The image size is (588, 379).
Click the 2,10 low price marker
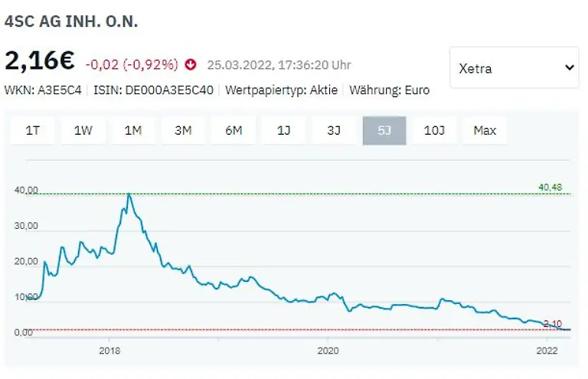pyautogui.click(x=553, y=324)
